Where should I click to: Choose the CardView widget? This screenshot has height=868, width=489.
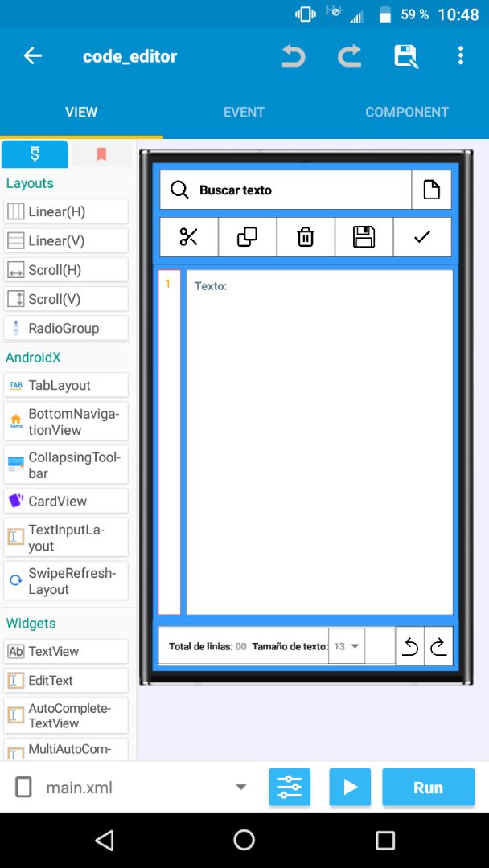(x=66, y=501)
